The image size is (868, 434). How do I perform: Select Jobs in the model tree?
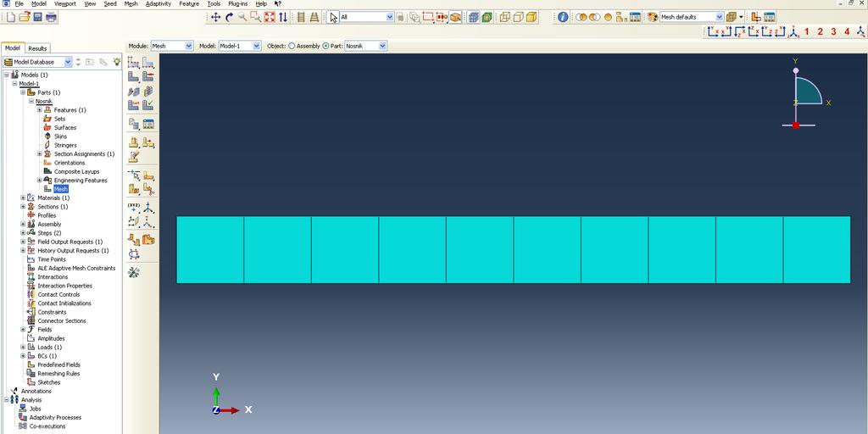click(x=35, y=409)
